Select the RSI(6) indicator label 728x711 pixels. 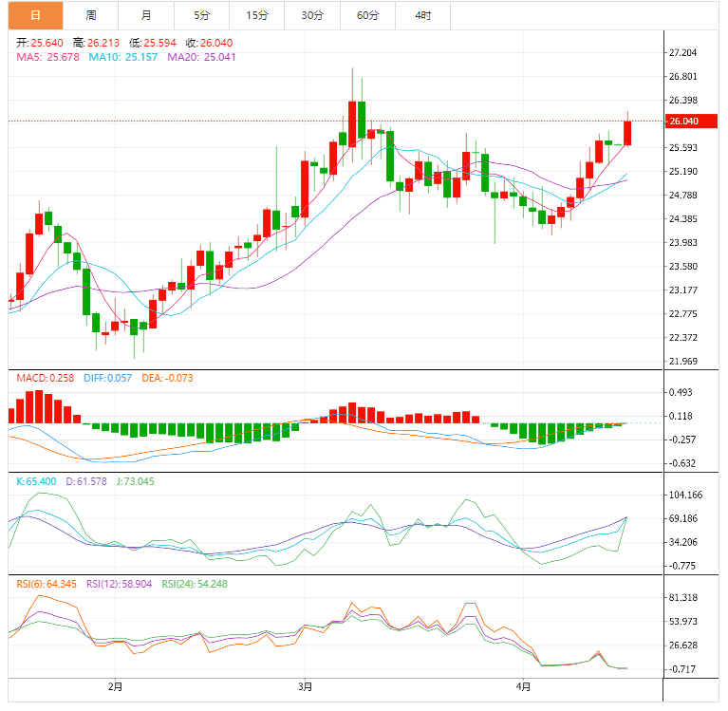(x=46, y=583)
